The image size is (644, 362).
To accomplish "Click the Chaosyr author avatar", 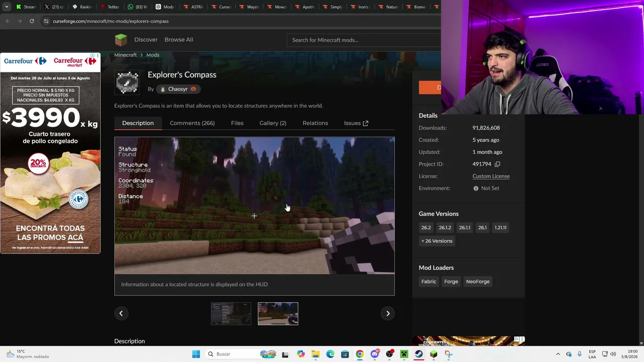I will pos(163,89).
